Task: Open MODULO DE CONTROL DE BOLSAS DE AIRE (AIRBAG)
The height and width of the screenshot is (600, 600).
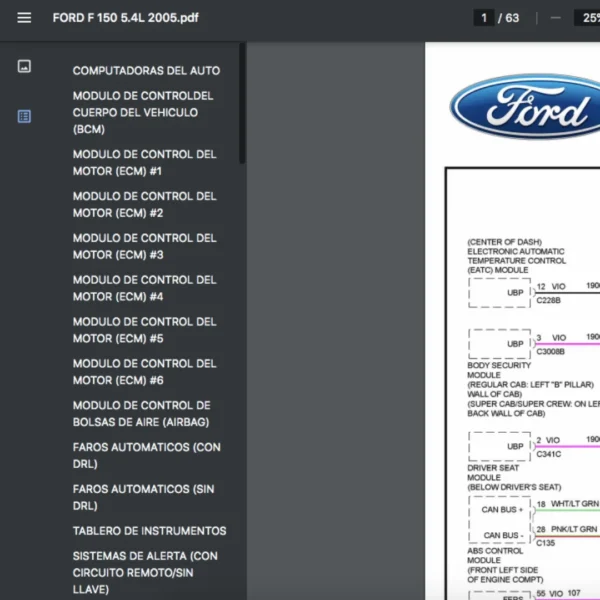Action: 142,414
